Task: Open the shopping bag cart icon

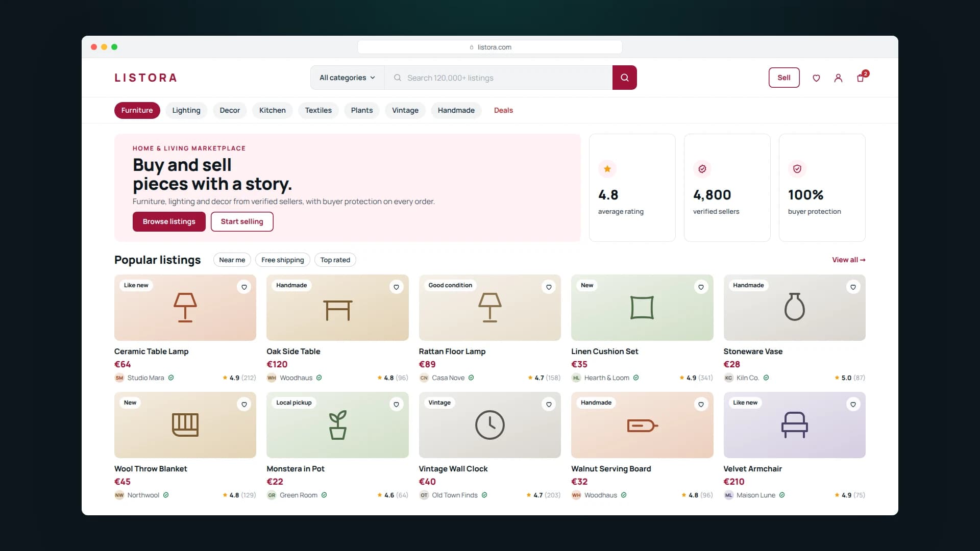Action: coord(861,78)
